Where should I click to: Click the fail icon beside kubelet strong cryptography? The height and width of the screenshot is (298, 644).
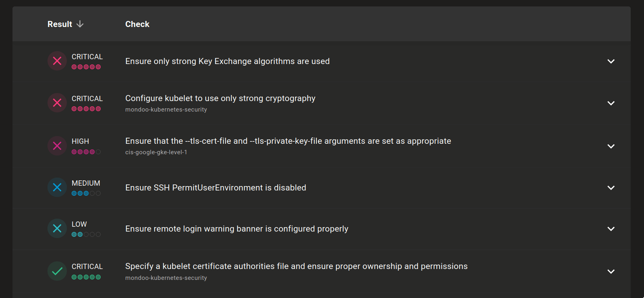click(57, 103)
